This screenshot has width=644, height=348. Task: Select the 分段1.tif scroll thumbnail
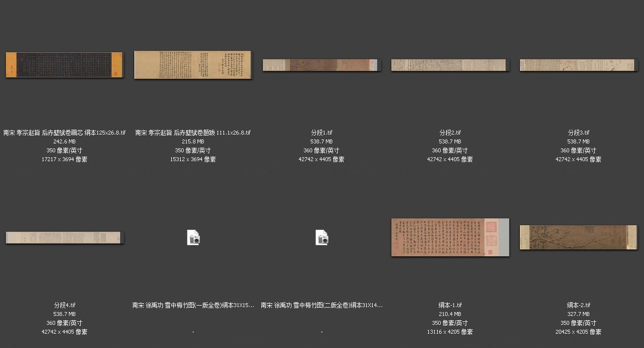pyautogui.click(x=322, y=65)
